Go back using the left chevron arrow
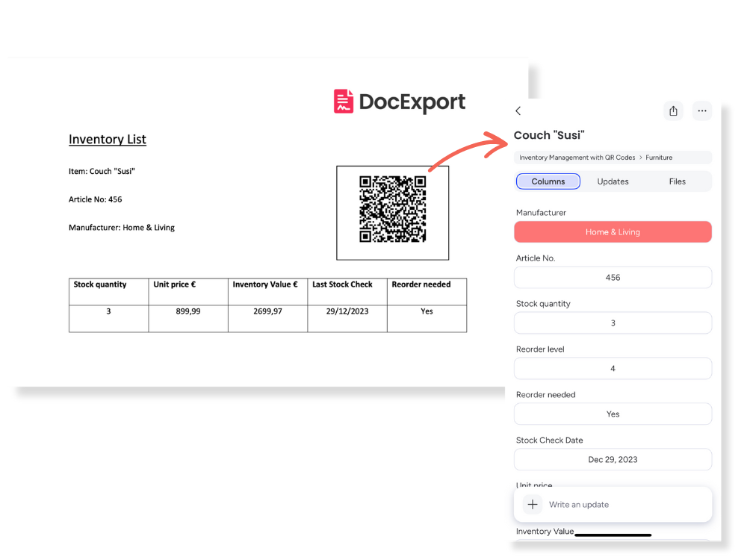747x560 pixels. tap(518, 111)
